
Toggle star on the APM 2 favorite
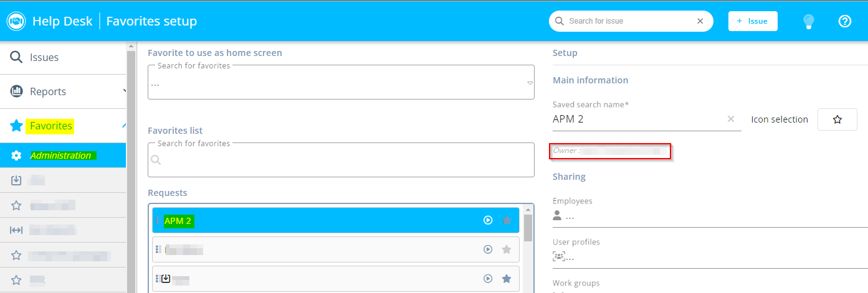point(507,220)
